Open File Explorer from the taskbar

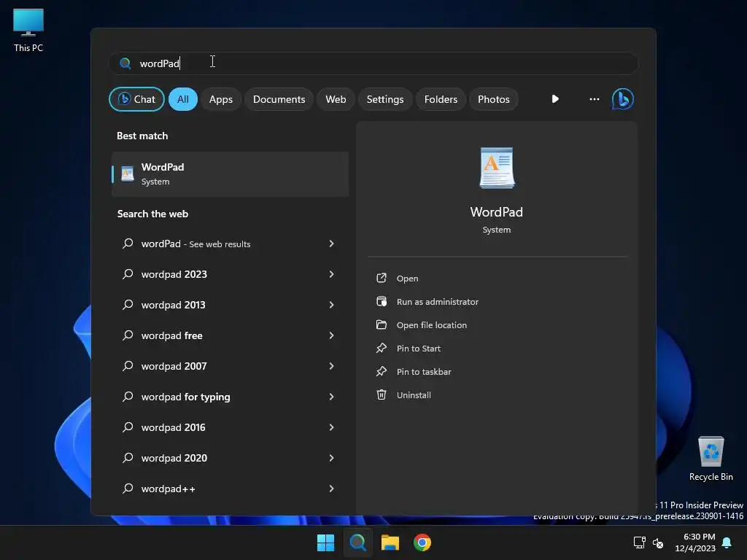pyautogui.click(x=390, y=542)
